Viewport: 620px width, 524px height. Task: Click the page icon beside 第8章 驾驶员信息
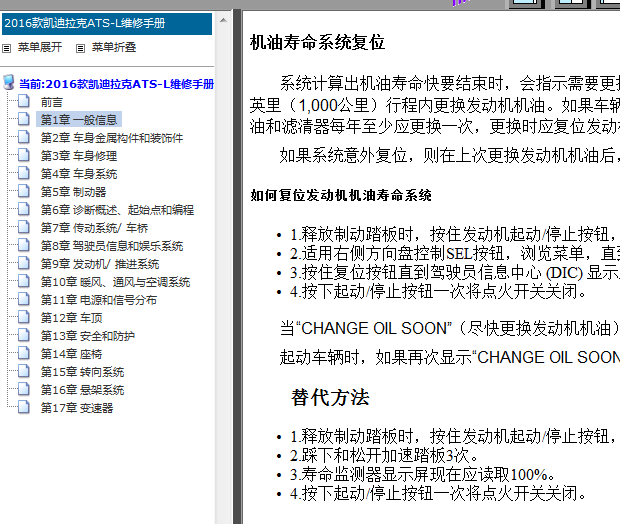(x=24, y=245)
